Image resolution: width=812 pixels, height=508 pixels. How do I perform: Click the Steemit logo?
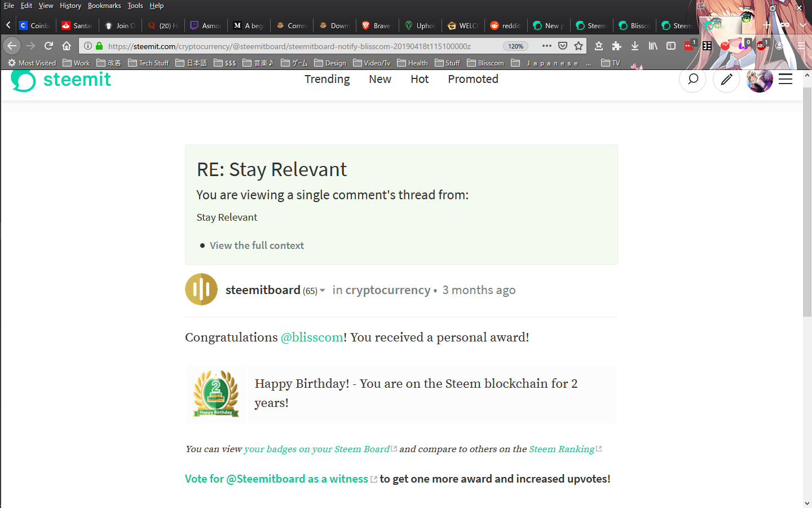tap(60, 80)
